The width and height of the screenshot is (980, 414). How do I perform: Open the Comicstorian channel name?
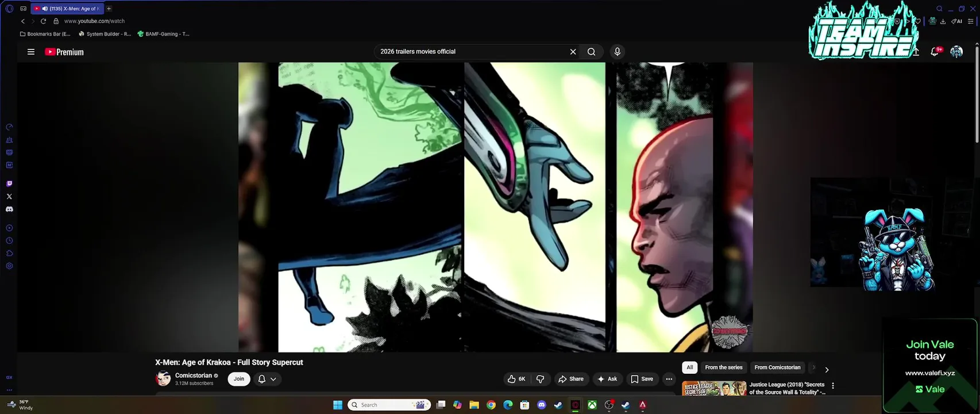coord(194,375)
